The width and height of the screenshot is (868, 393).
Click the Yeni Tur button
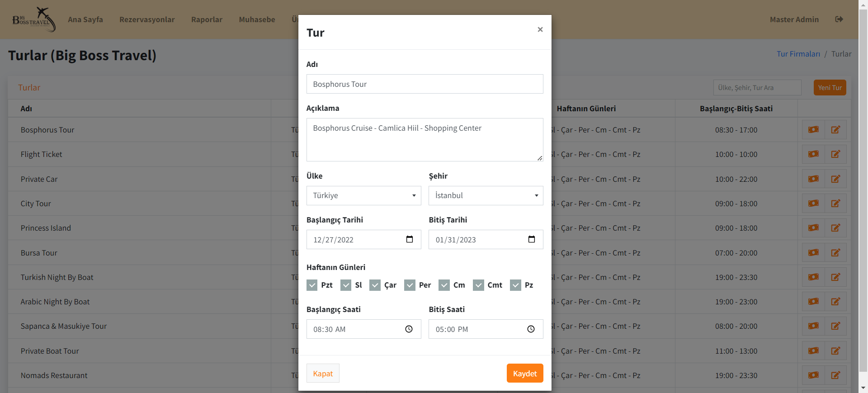point(830,88)
